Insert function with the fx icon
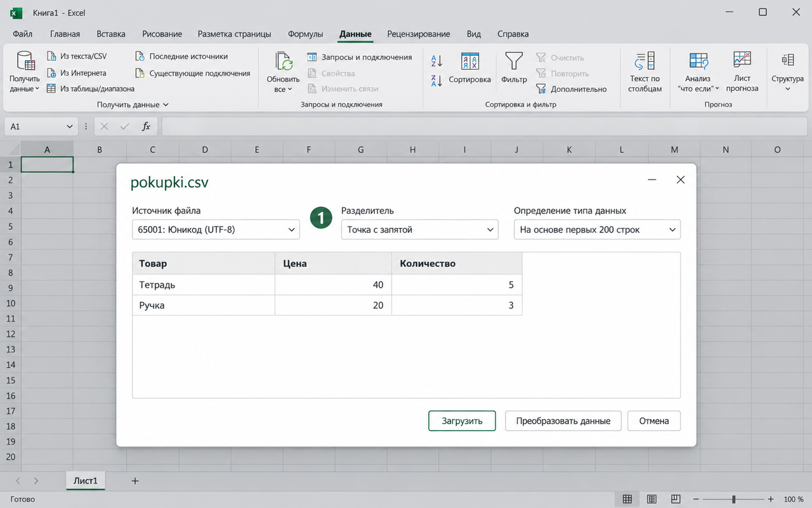Viewport: 812px width, 508px height. click(x=146, y=126)
